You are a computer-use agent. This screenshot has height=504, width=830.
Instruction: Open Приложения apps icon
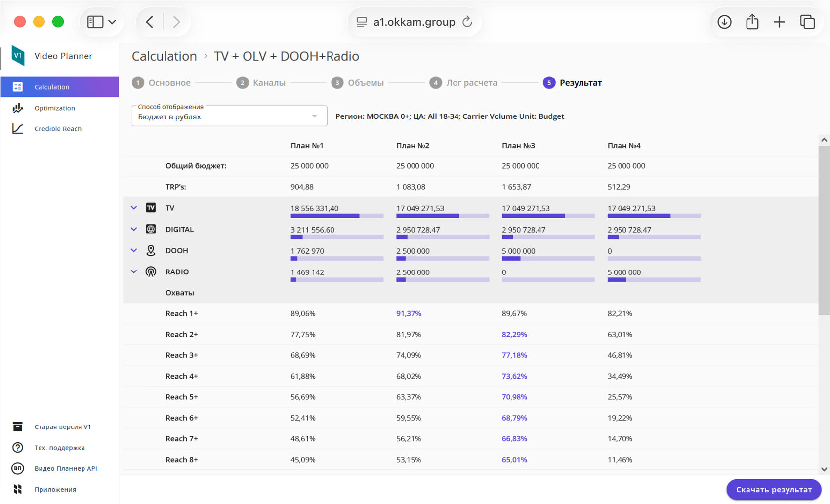18,489
